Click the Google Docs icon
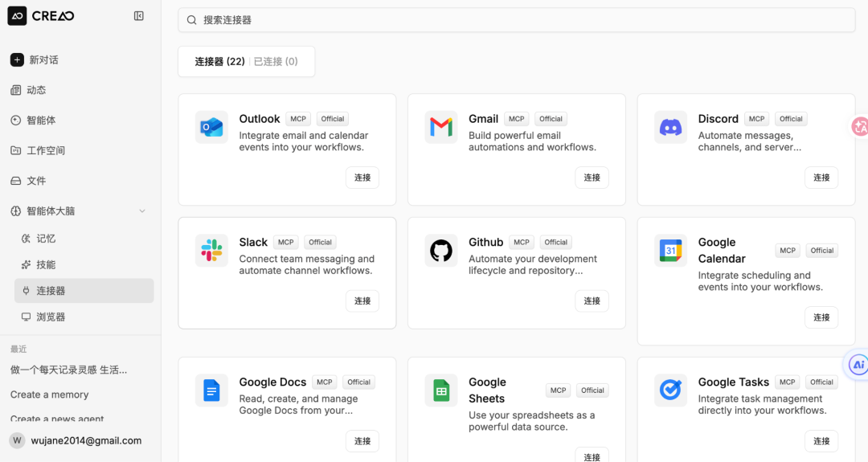The image size is (868, 462). (x=211, y=390)
